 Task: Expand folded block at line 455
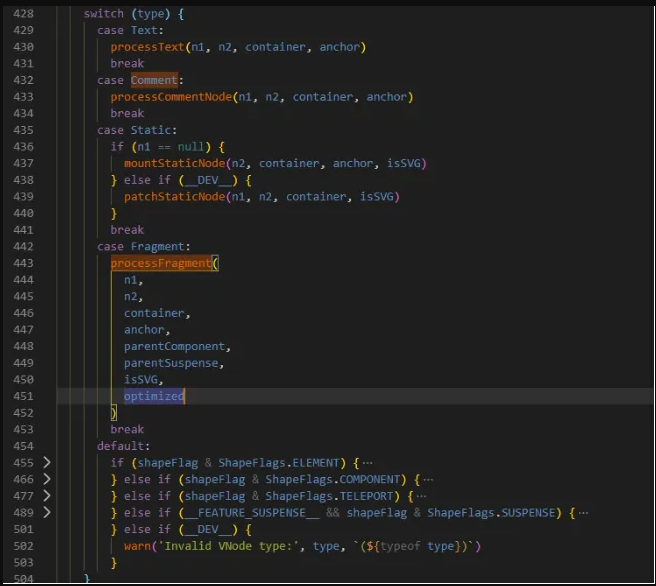[47, 463]
